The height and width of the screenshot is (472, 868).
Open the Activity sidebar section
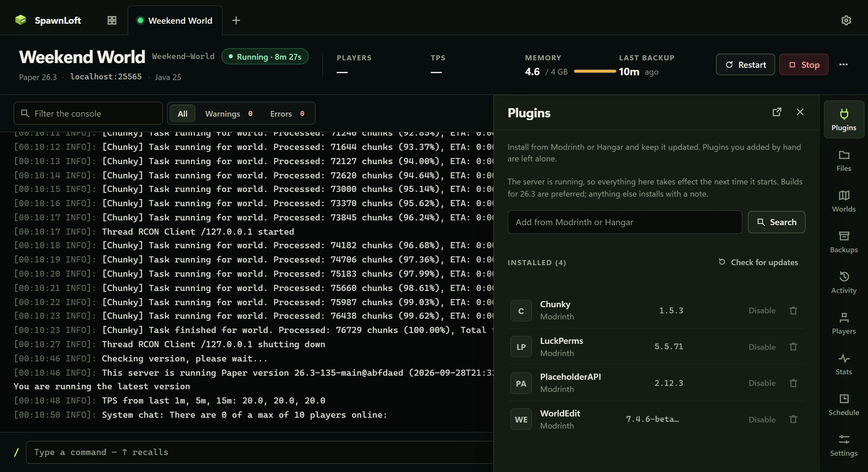point(844,282)
